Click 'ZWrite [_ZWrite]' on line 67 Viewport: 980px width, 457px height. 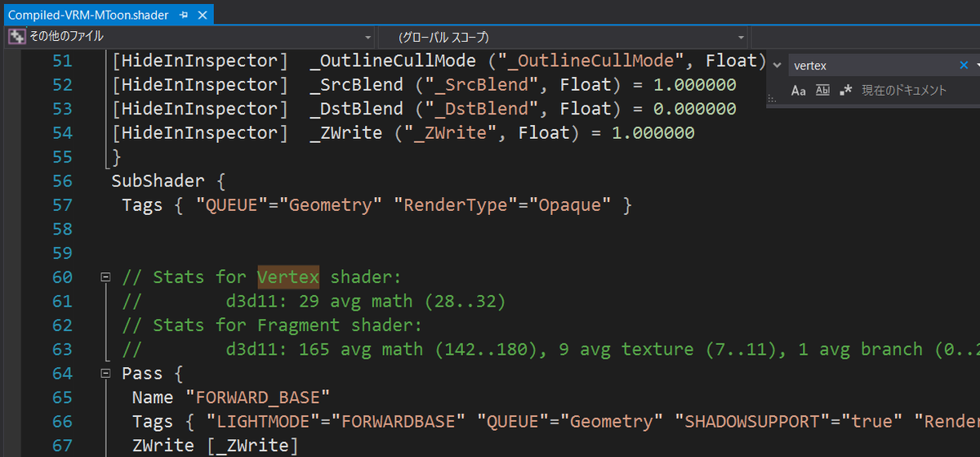point(215,446)
